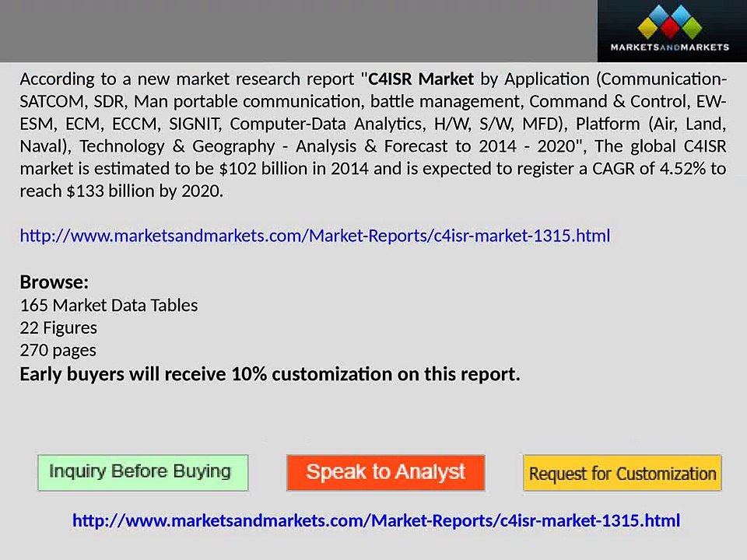Viewport: 747px width, 560px height.
Task: Open the bold bottom marketsandmarkets report link
Action: pyautogui.click(x=377, y=520)
